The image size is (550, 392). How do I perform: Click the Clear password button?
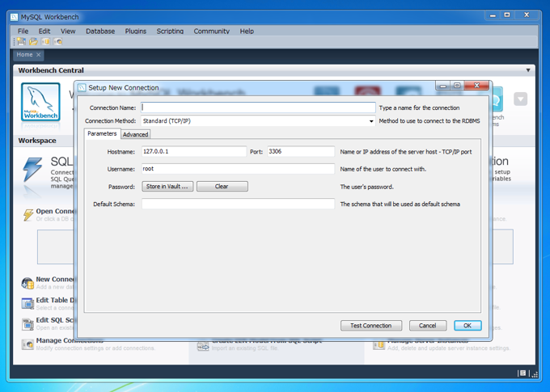pyautogui.click(x=222, y=186)
